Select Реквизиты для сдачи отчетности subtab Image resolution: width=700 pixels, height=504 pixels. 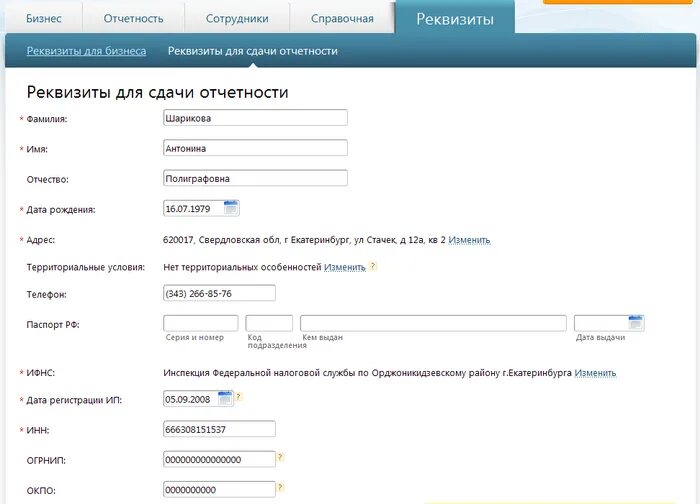(253, 51)
